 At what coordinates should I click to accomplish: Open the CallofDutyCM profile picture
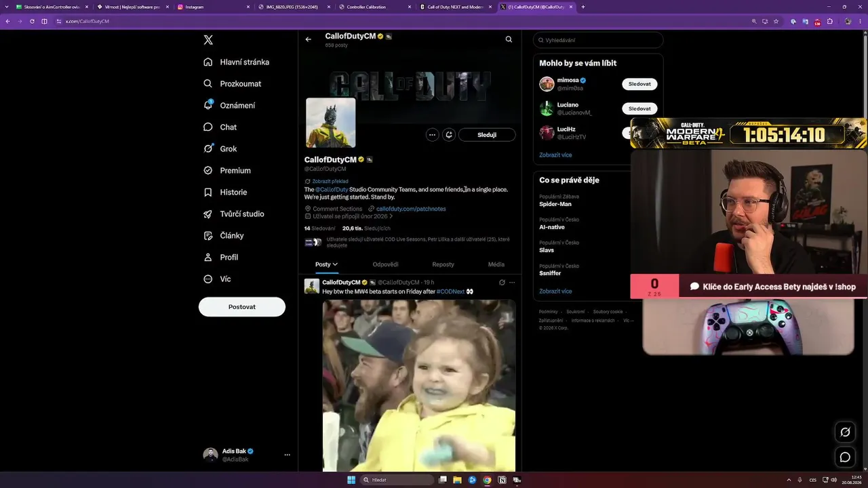[331, 123]
